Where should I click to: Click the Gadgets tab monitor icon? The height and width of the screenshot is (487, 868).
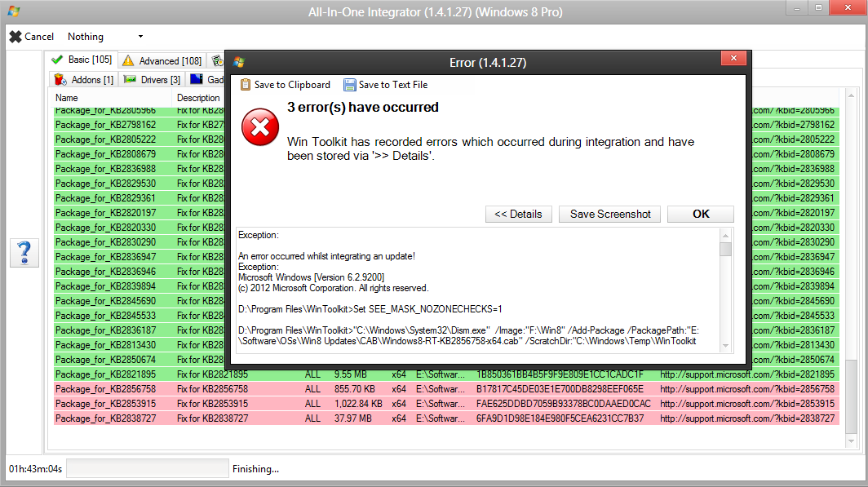(197, 79)
